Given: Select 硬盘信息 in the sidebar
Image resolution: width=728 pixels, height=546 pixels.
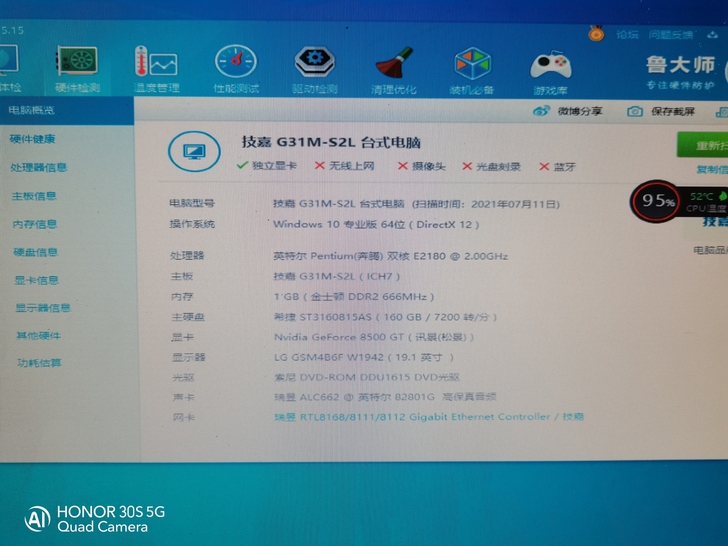Looking at the screenshot, I should click(x=36, y=252).
